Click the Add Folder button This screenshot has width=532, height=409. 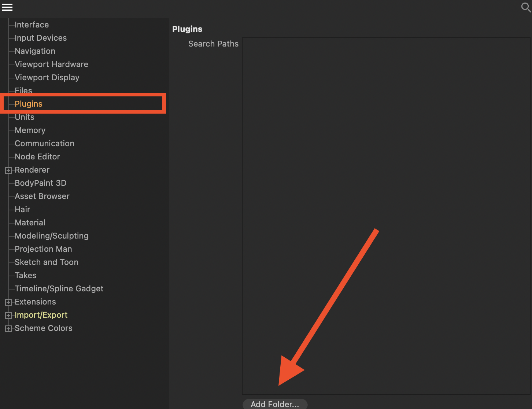click(275, 404)
